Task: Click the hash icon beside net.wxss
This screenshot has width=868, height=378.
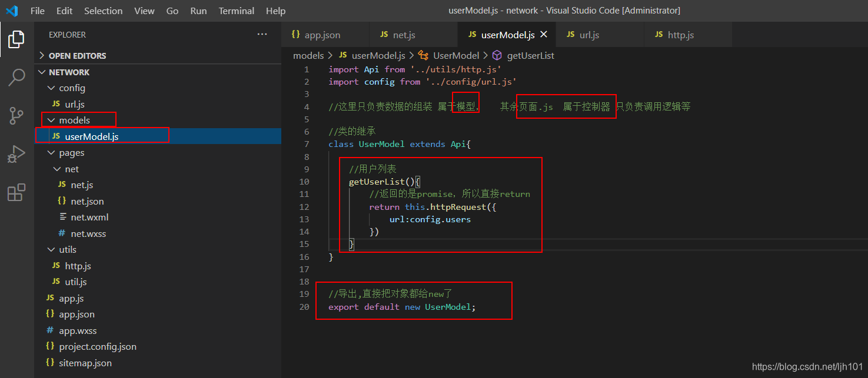Action: [x=62, y=233]
